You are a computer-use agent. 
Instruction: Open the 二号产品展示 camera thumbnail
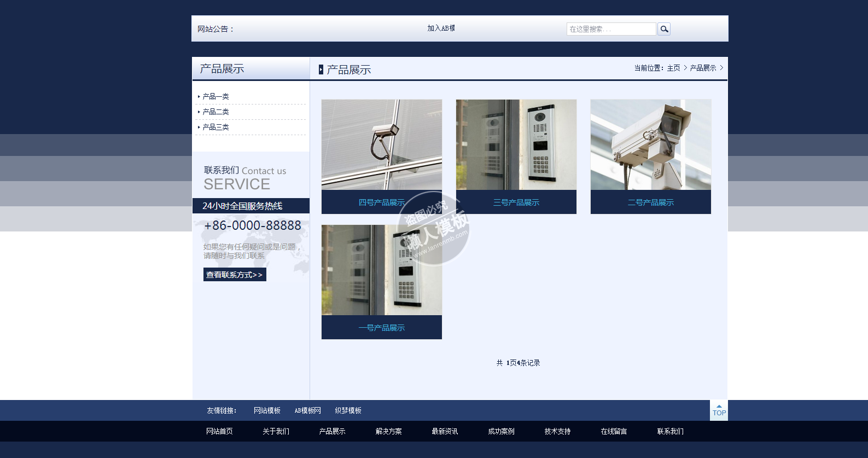click(x=650, y=145)
